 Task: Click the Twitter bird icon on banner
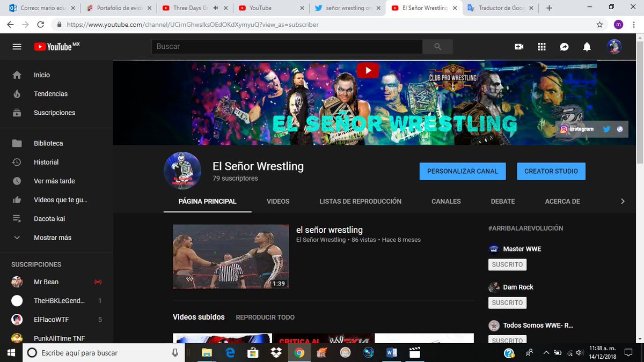coord(606,129)
